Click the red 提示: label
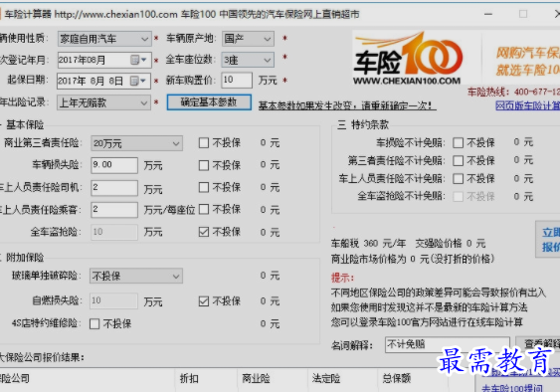560x392 pixels. (x=342, y=278)
